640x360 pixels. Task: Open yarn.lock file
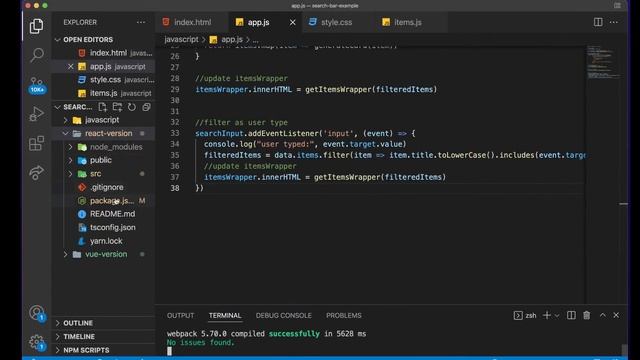(x=104, y=241)
